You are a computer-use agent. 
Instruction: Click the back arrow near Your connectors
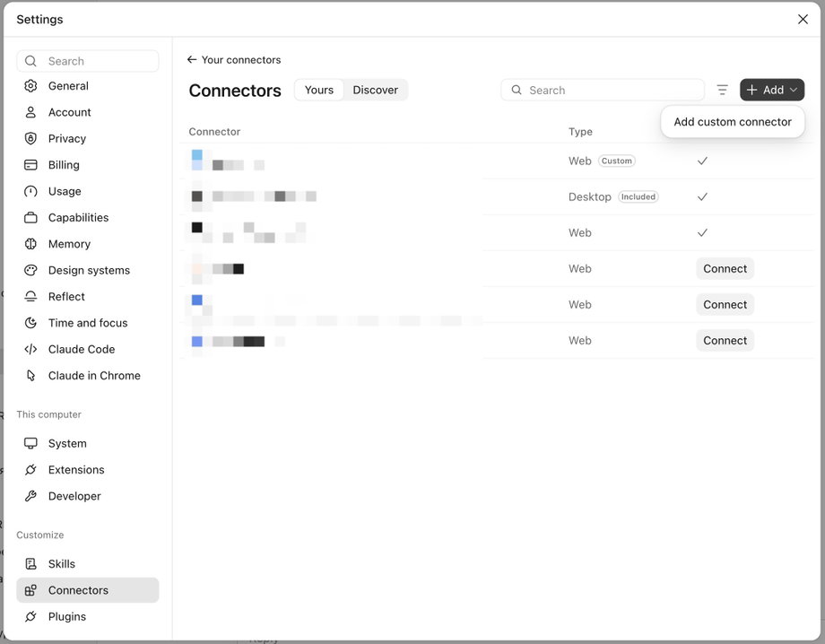(x=192, y=59)
